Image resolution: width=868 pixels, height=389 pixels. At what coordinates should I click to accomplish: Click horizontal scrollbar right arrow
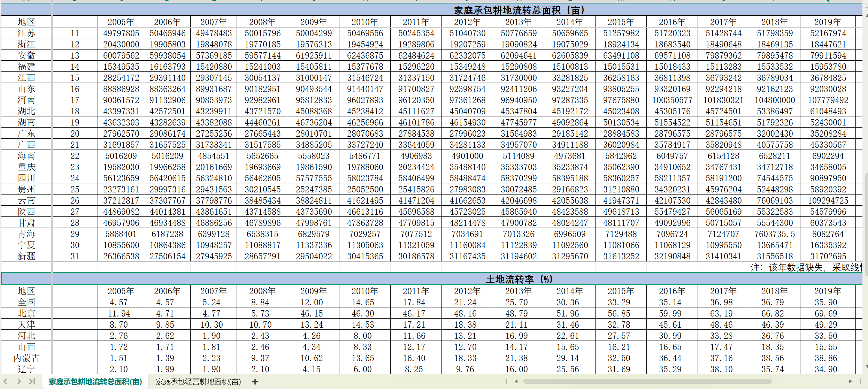pyautogui.click(x=851, y=381)
